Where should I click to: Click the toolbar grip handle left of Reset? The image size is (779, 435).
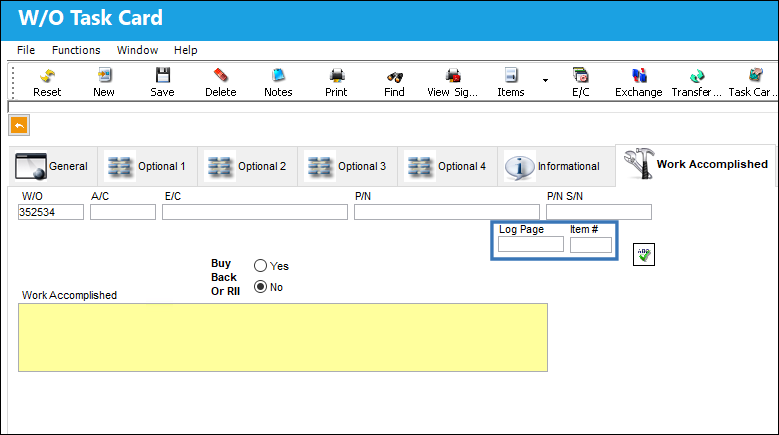[13, 82]
